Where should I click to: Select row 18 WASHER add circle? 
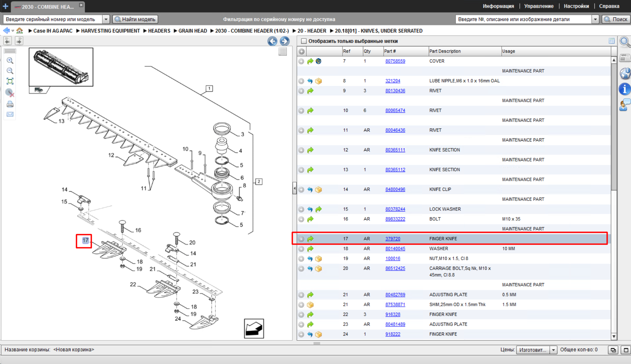(x=301, y=249)
